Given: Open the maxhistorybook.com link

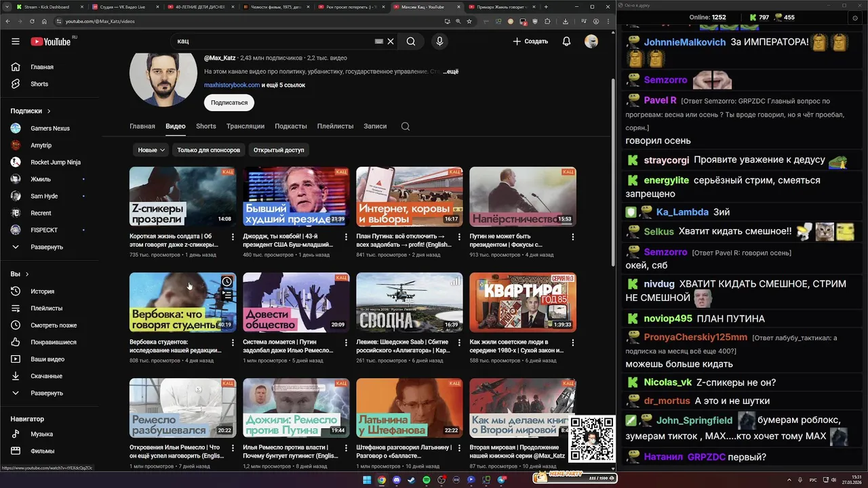Looking at the screenshot, I should 232,85.
